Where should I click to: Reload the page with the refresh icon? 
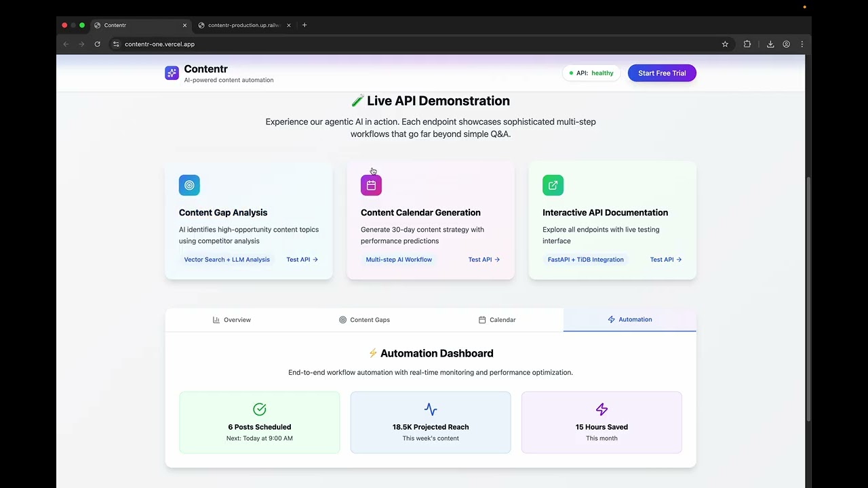(x=97, y=43)
